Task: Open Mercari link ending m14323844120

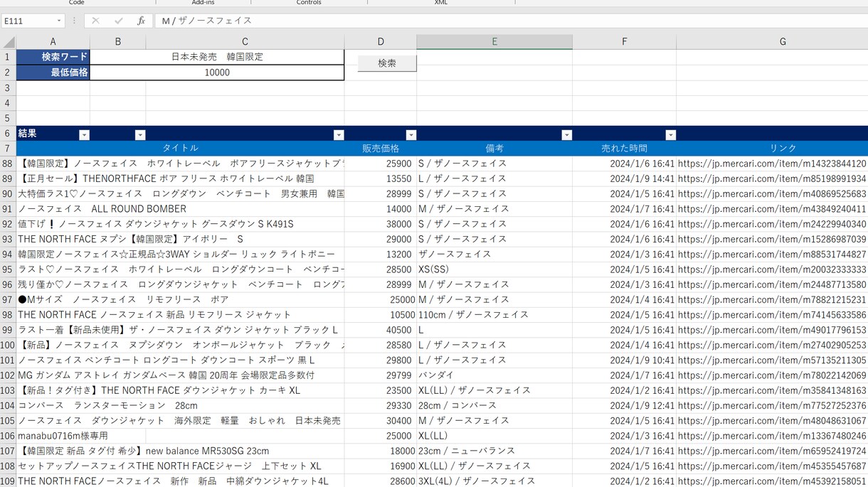Action: [x=772, y=164]
